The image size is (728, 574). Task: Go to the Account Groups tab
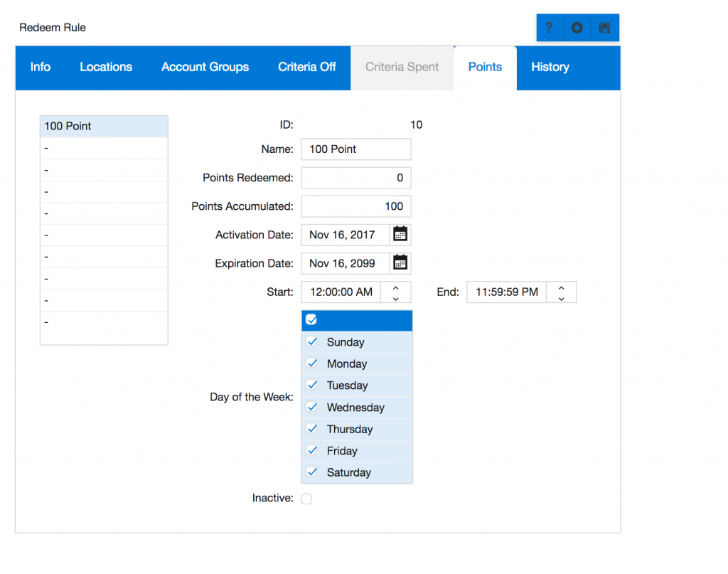tap(205, 68)
